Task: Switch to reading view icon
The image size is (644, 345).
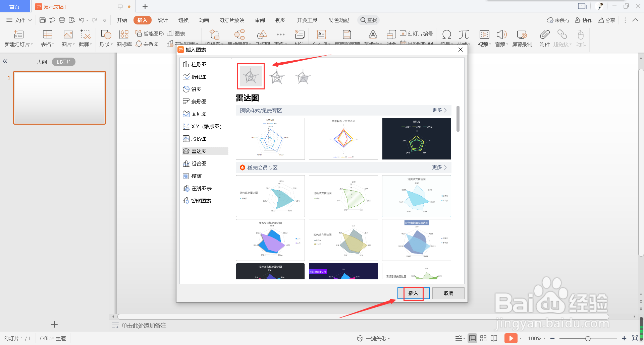Action: pyautogui.click(x=494, y=338)
